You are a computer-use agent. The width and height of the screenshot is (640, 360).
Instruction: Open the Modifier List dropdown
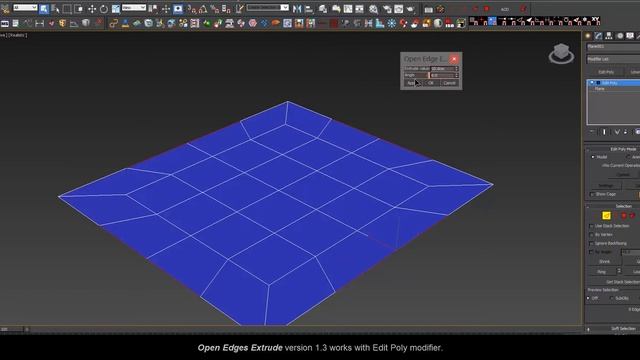(613, 60)
